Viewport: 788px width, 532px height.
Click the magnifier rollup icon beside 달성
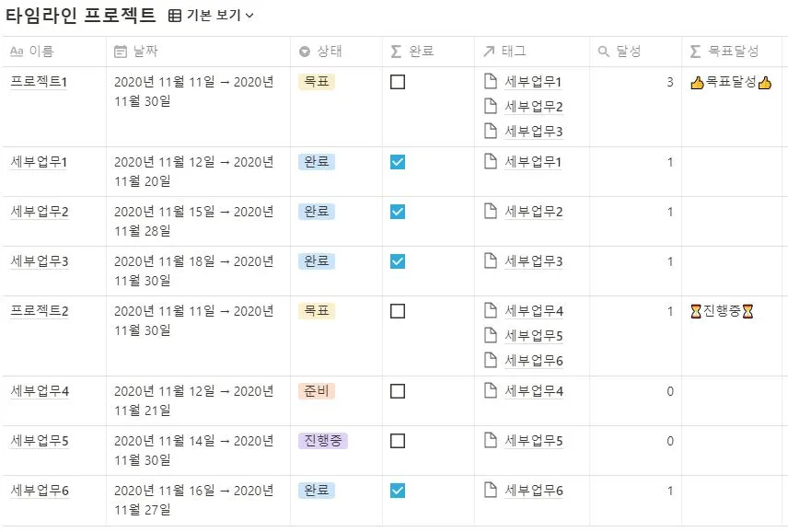(604, 52)
